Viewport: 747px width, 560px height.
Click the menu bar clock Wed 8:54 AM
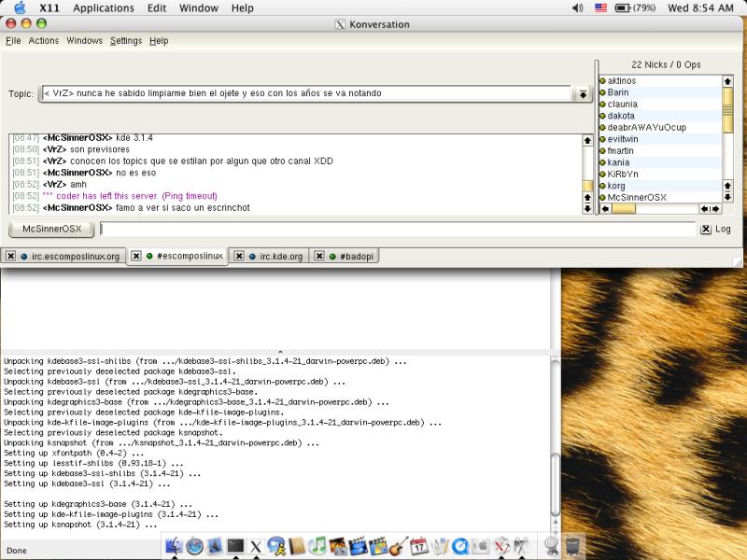click(x=700, y=8)
